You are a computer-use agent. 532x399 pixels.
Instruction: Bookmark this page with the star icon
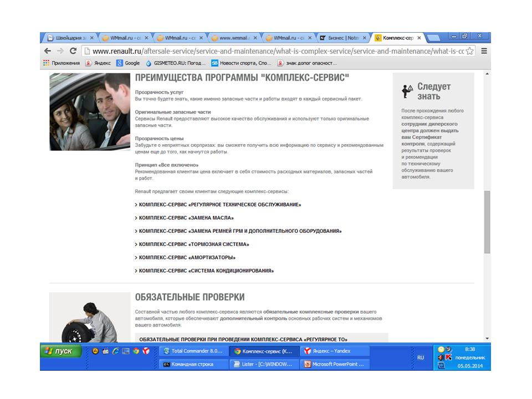[469, 51]
